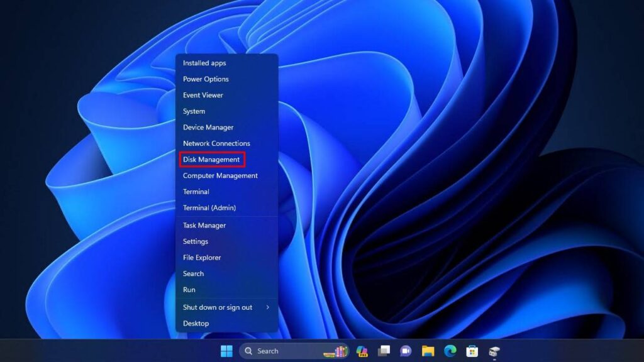Image resolution: width=644 pixels, height=362 pixels.
Task: Open the Windows Start menu
Action: coord(226,351)
